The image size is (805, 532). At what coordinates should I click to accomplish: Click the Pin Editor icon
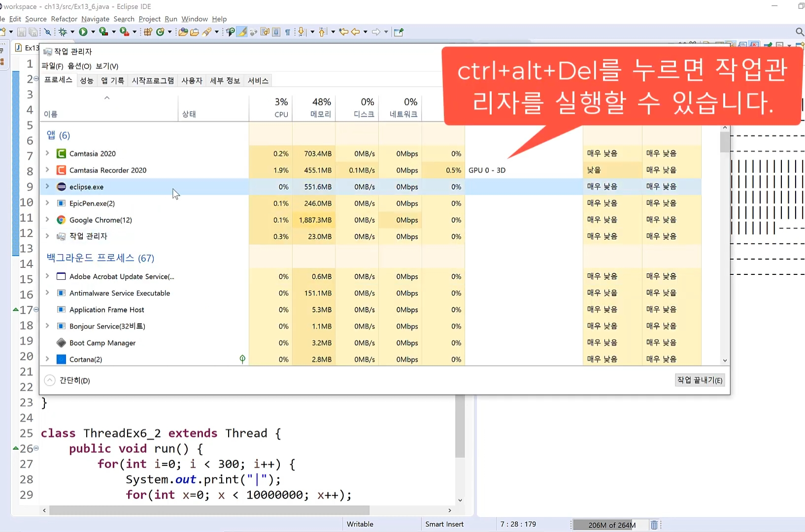coord(399,32)
